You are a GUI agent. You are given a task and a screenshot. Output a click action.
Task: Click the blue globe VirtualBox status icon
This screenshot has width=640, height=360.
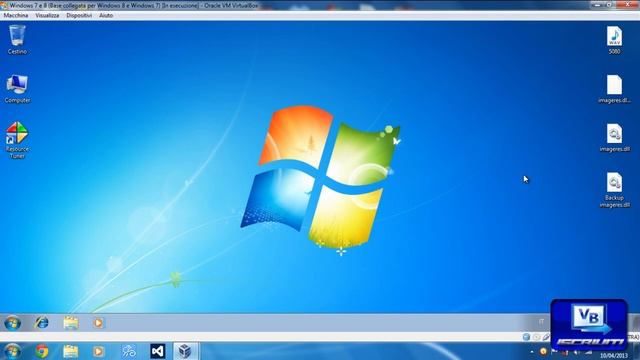point(526,337)
